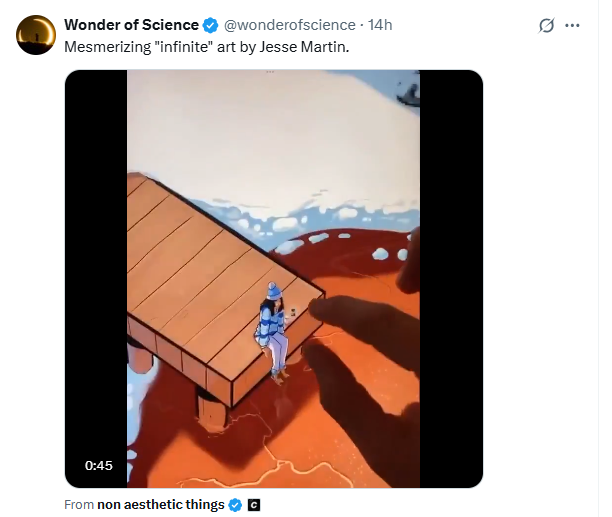Click the Wonder of Science profile avatar
This screenshot has height=517, width=612.
pos(35,34)
